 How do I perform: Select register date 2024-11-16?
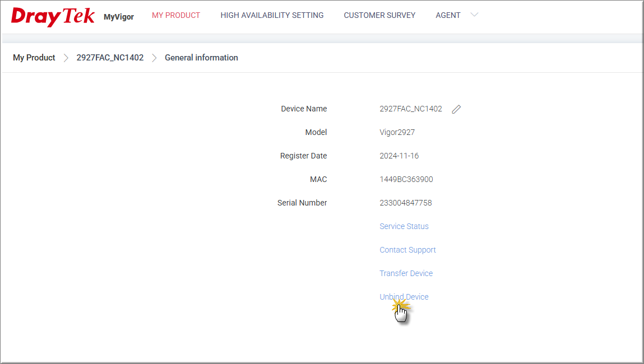tap(399, 156)
